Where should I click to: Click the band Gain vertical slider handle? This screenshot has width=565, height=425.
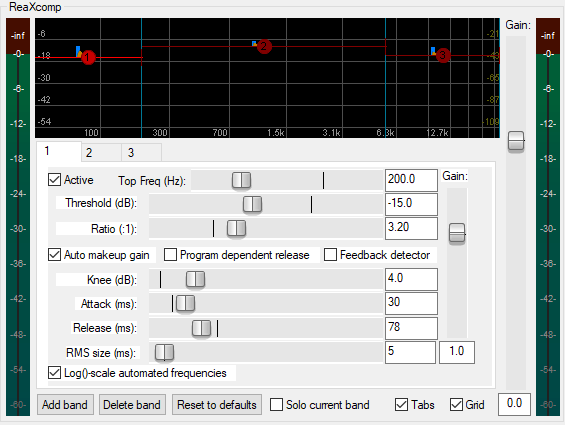pyautogui.click(x=457, y=233)
